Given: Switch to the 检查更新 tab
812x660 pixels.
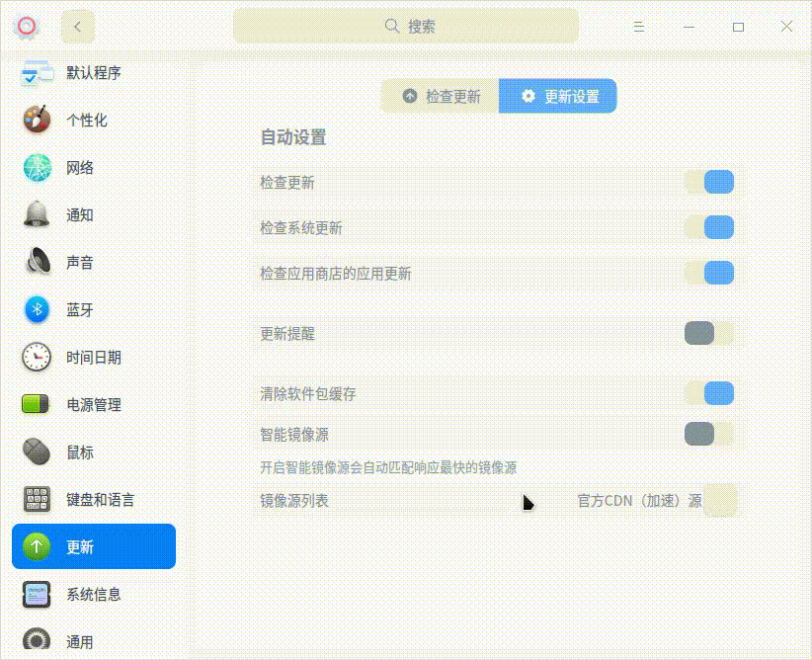Looking at the screenshot, I should click(x=441, y=96).
